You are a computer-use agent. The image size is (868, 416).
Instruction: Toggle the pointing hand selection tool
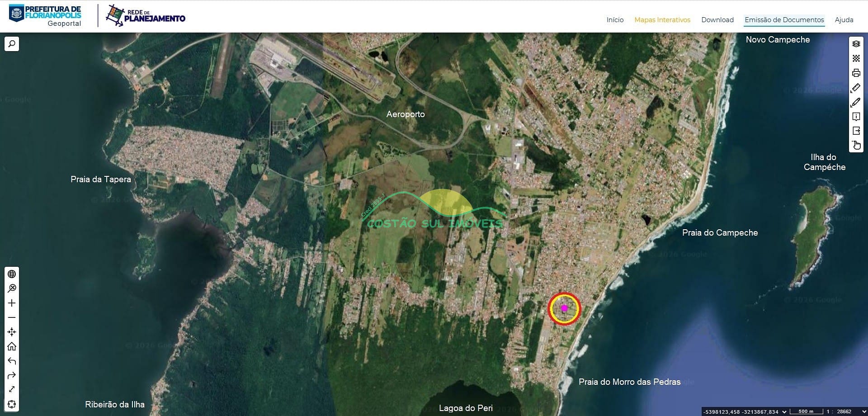coord(856,145)
